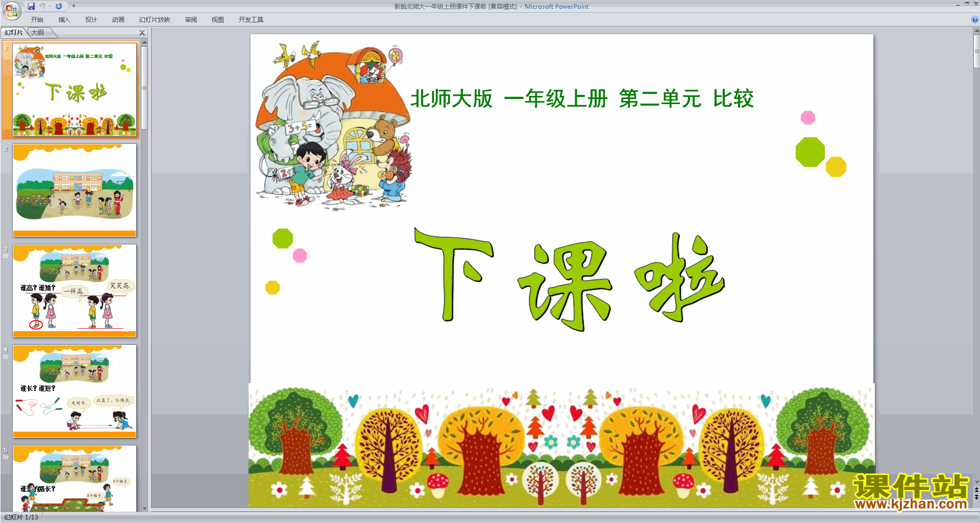Image resolution: width=980 pixels, height=523 pixels.
Task: Open the round Office button menu
Action: pos(11,10)
